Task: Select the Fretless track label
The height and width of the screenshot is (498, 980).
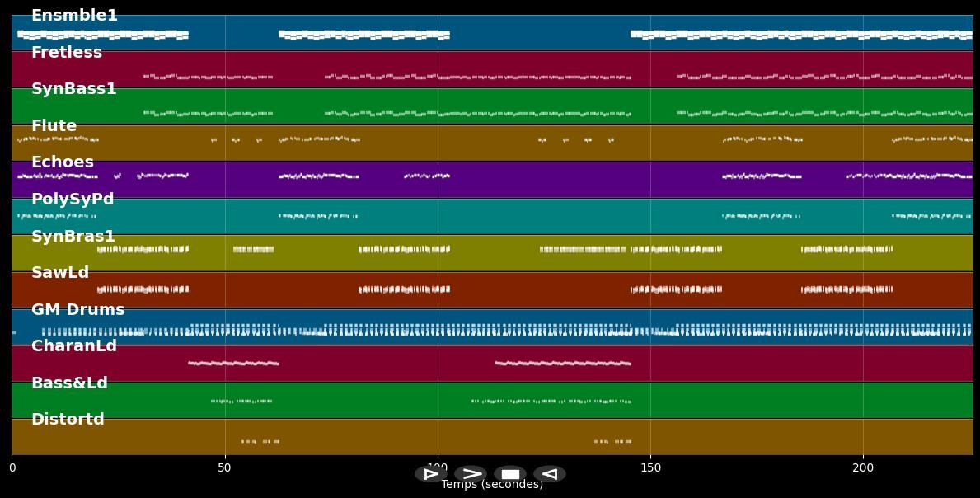Action: pos(67,53)
